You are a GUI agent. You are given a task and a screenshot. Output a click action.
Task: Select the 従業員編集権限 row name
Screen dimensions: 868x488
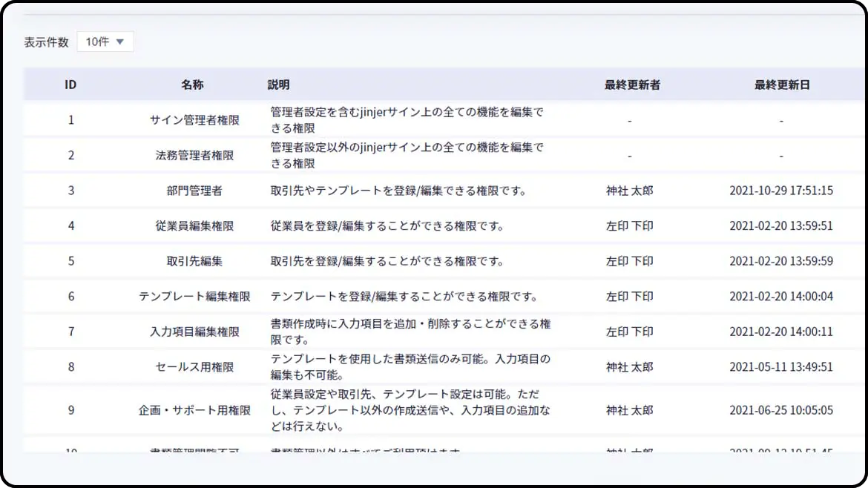click(x=194, y=226)
